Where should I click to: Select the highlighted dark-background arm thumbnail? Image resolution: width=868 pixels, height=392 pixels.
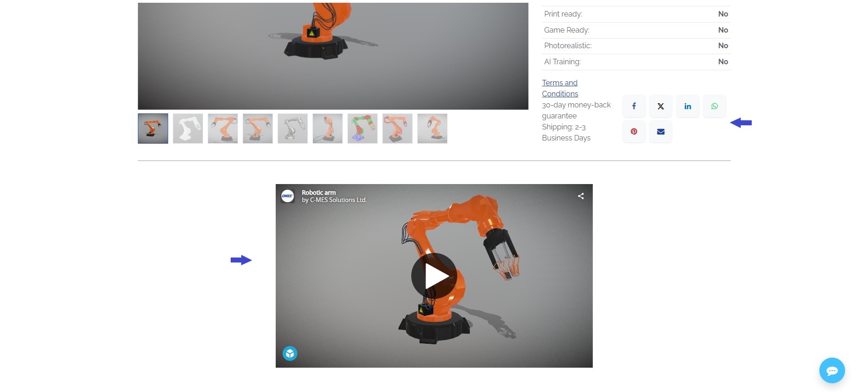point(153,129)
